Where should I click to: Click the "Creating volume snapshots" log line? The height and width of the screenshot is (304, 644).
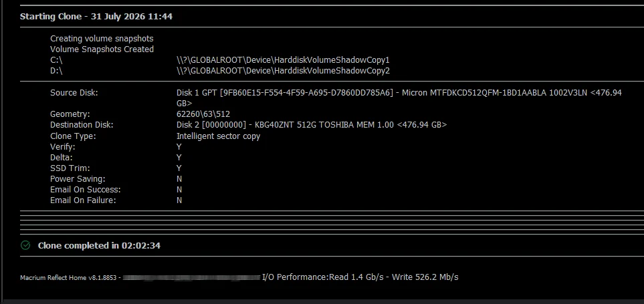coord(102,39)
